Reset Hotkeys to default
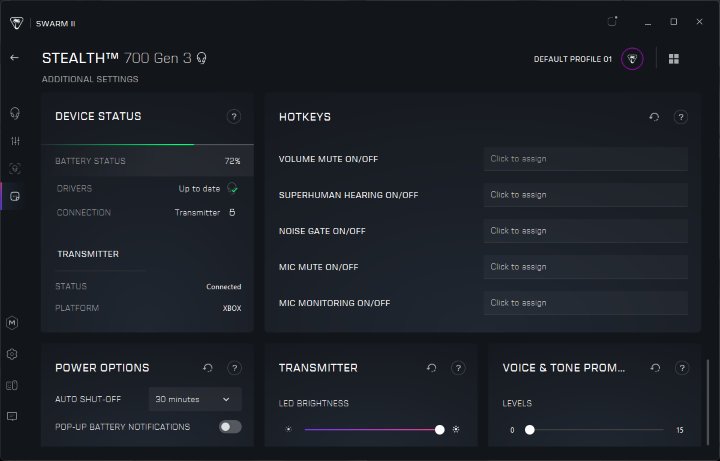The height and width of the screenshot is (461, 720). (654, 117)
